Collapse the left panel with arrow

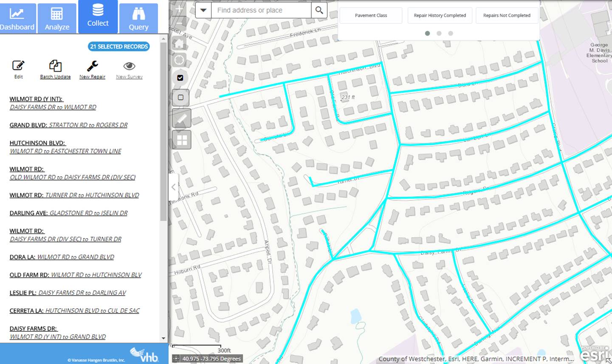pyautogui.click(x=173, y=187)
